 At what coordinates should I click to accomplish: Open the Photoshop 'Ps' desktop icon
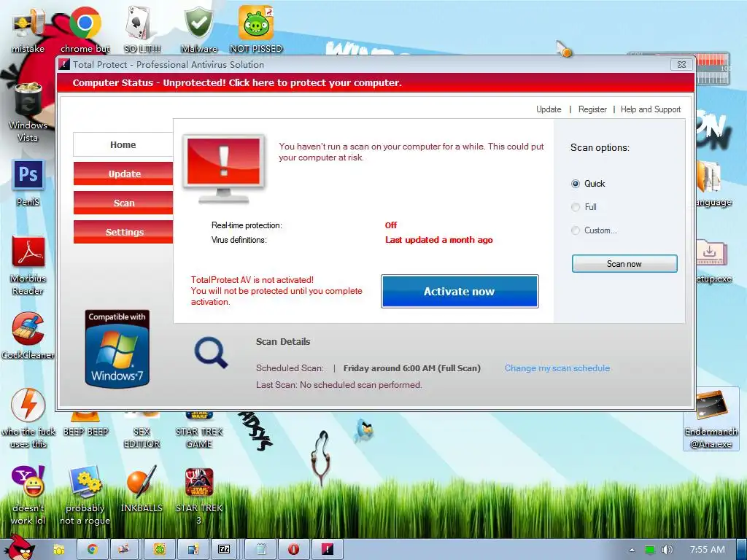click(28, 183)
